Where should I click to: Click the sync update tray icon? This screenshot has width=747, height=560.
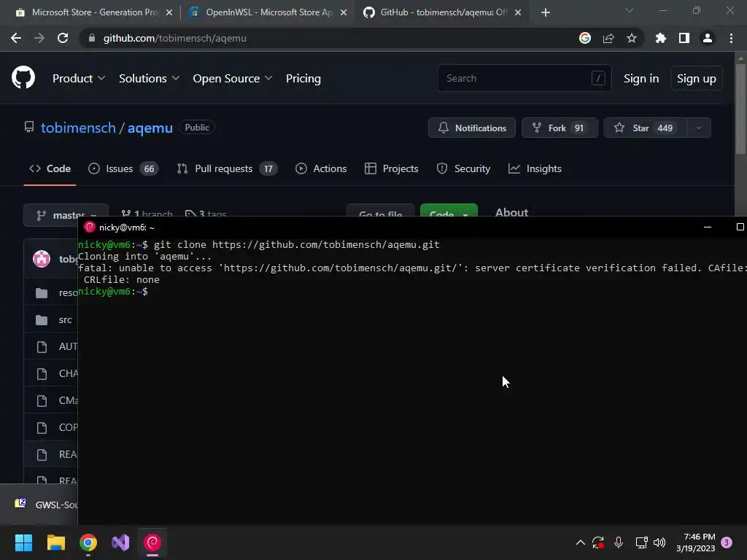pyautogui.click(x=598, y=542)
